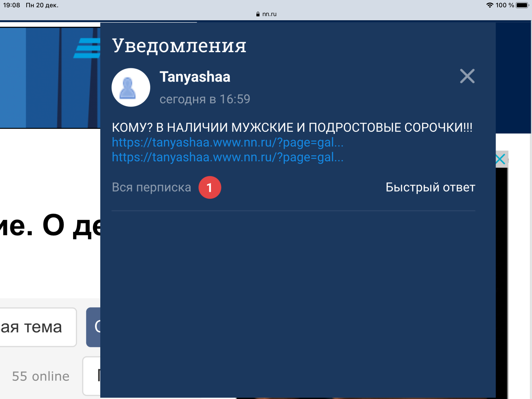Close the Tanyashaa notification with the X icon
The width and height of the screenshot is (532, 399).
pos(467,76)
